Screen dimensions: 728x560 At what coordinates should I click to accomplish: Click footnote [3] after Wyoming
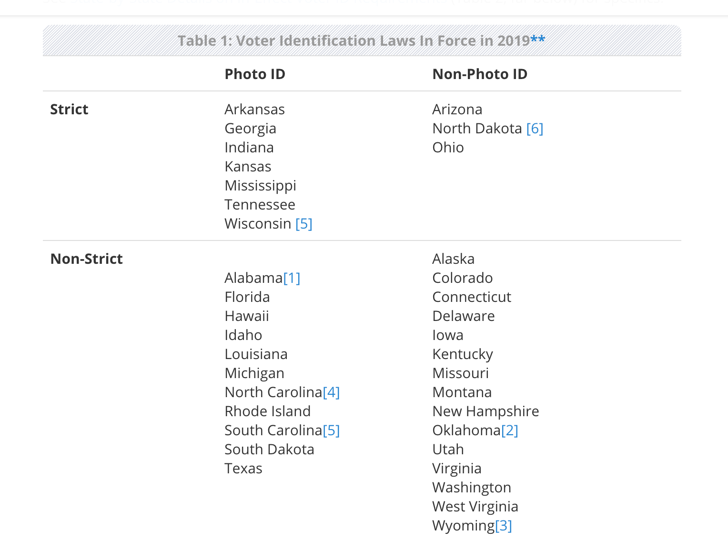point(503,526)
